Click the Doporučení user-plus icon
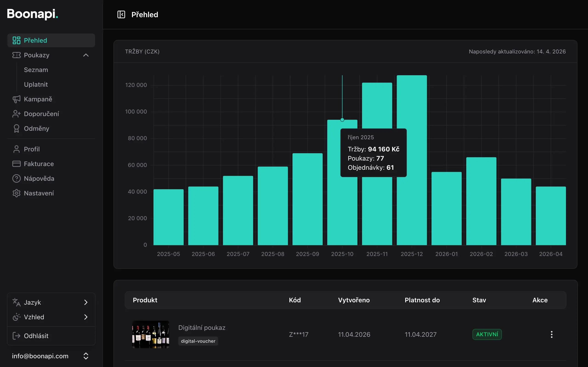This screenshot has height=367, width=588. [x=16, y=114]
